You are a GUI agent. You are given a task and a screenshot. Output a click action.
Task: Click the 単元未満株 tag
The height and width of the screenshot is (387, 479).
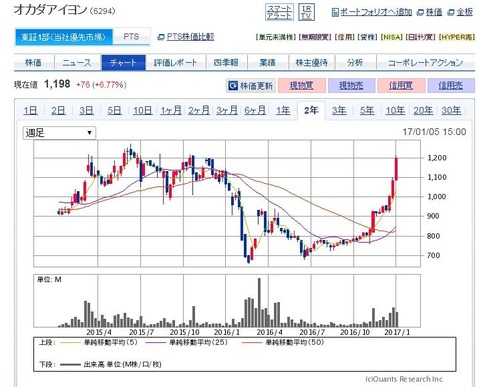(x=276, y=37)
